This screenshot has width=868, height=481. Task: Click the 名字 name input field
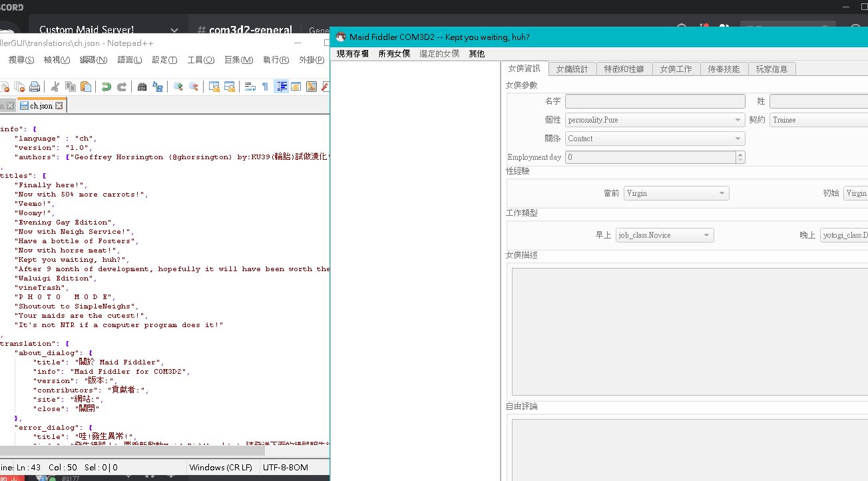tap(655, 101)
